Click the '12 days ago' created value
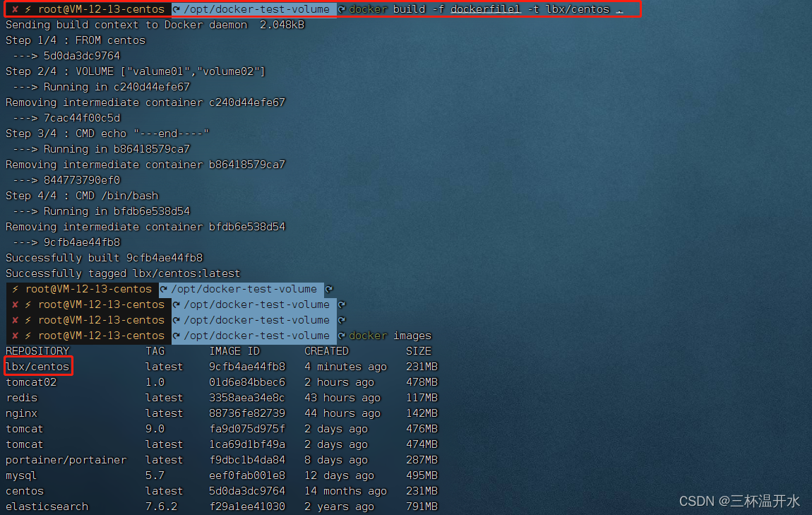The image size is (812, 515). coord(339,475)
